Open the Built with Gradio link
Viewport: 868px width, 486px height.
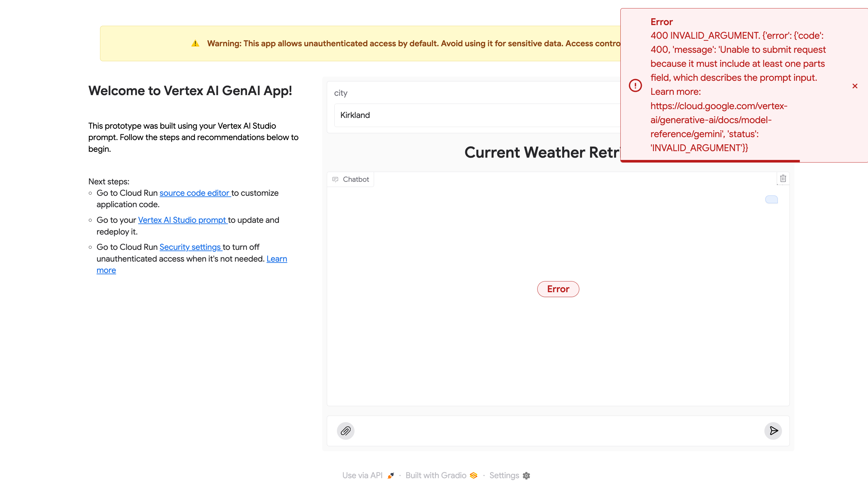click(441, 475)
